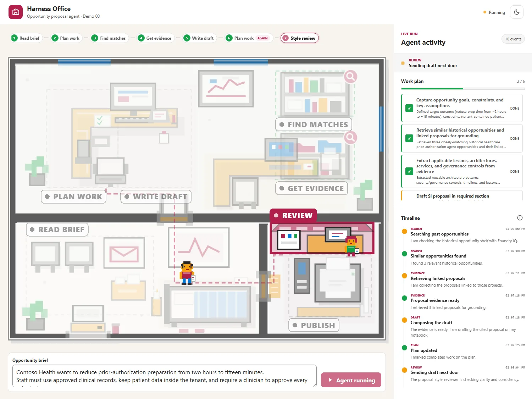Viewport: 532px width, 399px height.
Task: Toggle checkbox for Extract applicable lessons task
Action: (409, 171)
